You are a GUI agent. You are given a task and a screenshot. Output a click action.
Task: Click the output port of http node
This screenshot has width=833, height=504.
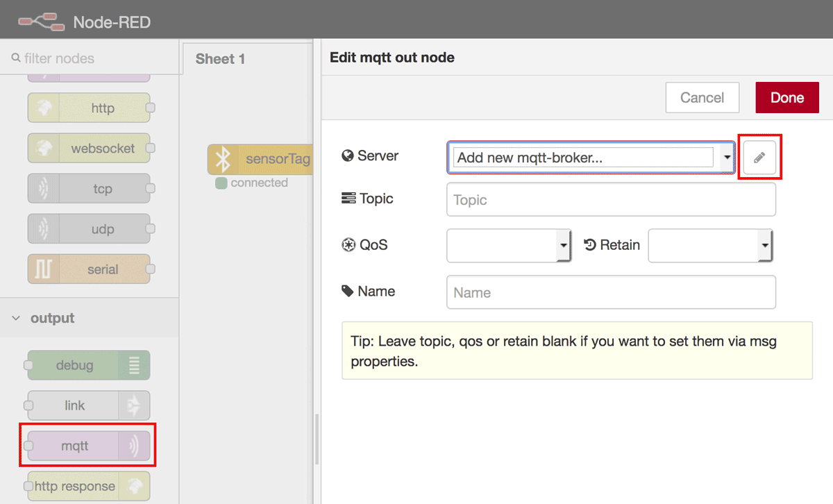[x=150, y=108]
